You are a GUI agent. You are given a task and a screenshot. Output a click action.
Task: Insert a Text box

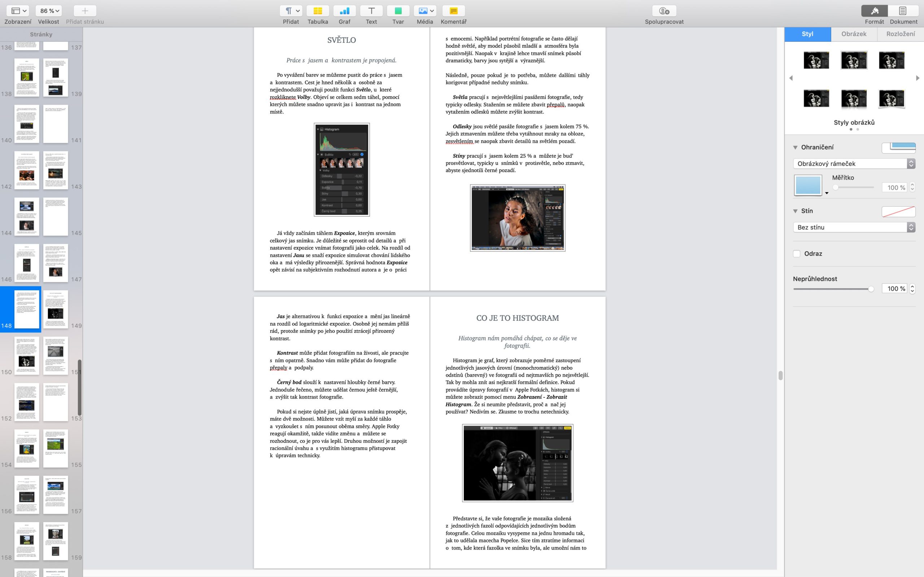pos(371,11)
